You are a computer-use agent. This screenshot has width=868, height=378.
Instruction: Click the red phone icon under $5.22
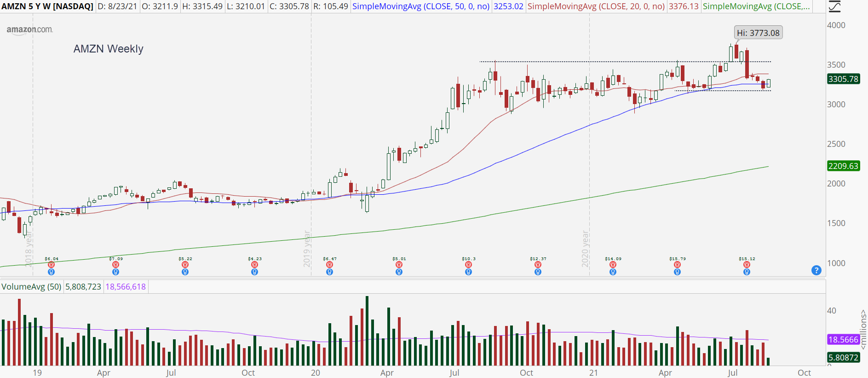(x=185, y=265)
